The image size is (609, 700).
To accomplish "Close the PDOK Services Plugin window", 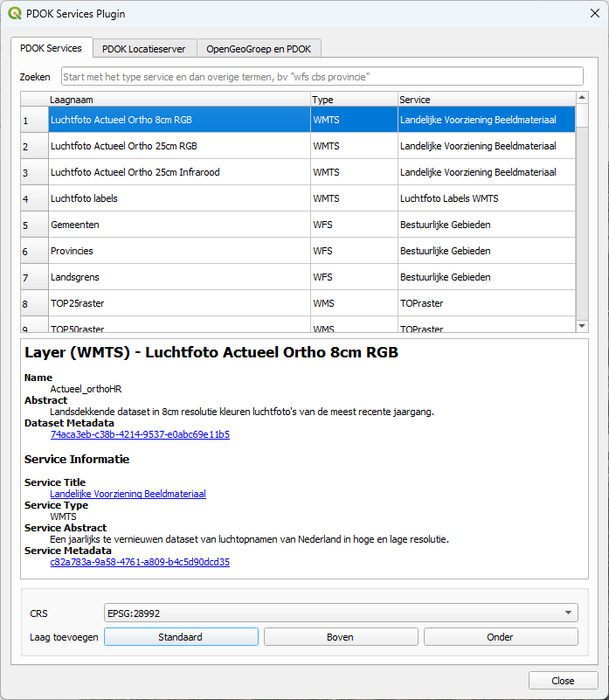I will [x=595, y=13].
